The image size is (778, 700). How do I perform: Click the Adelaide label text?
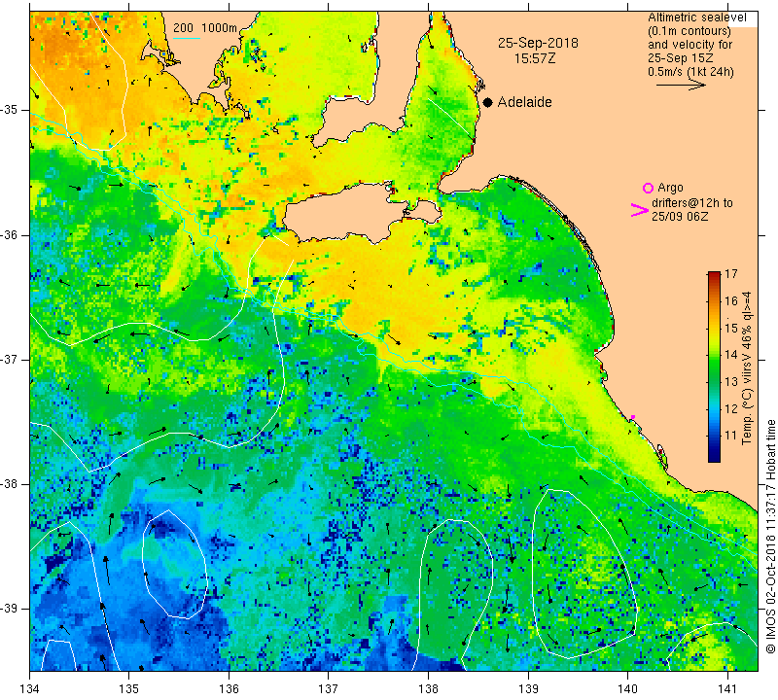point(525,102)
